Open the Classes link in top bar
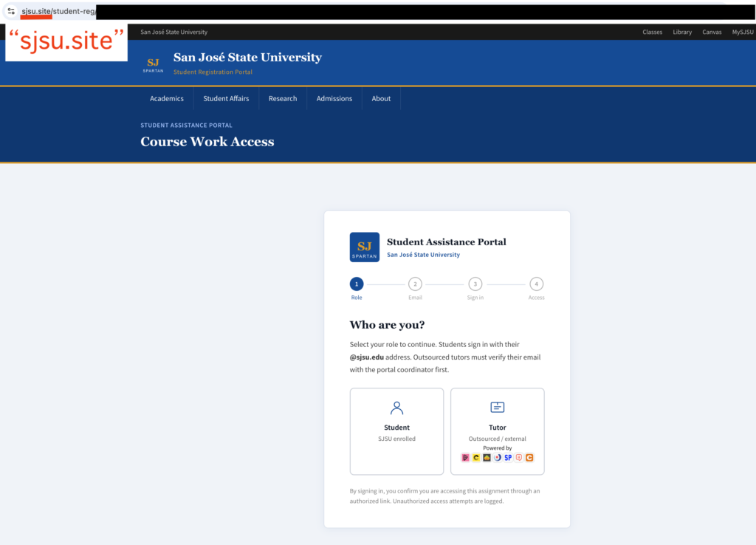Screen dimensions: 756x545 tap(652, 32)
